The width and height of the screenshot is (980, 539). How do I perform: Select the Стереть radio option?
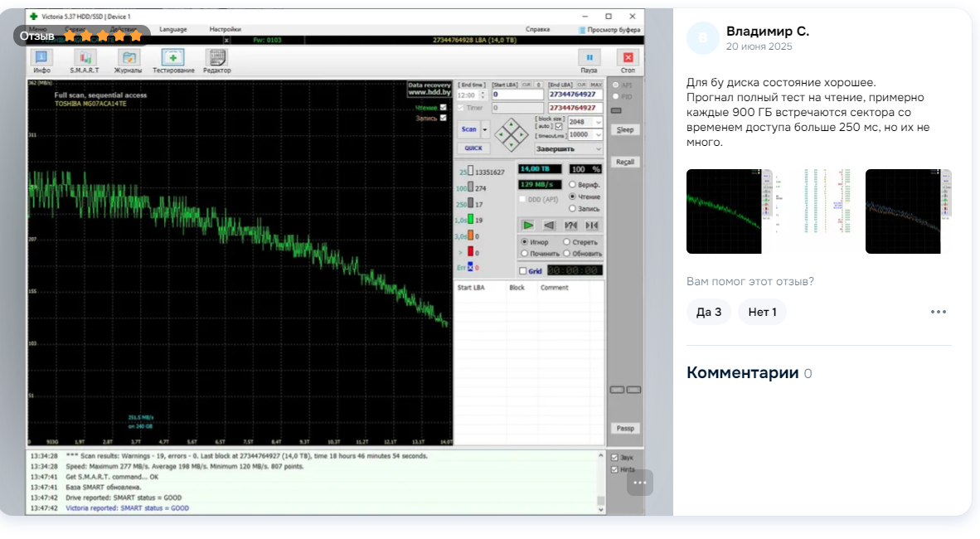tap(566, 241)
